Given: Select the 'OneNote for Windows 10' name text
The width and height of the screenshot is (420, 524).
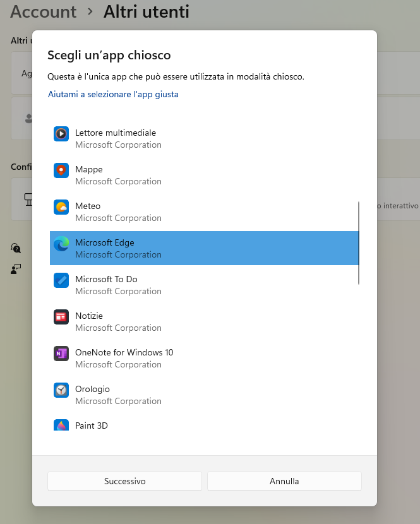Looking at the screenshot, I should [124, 352].
